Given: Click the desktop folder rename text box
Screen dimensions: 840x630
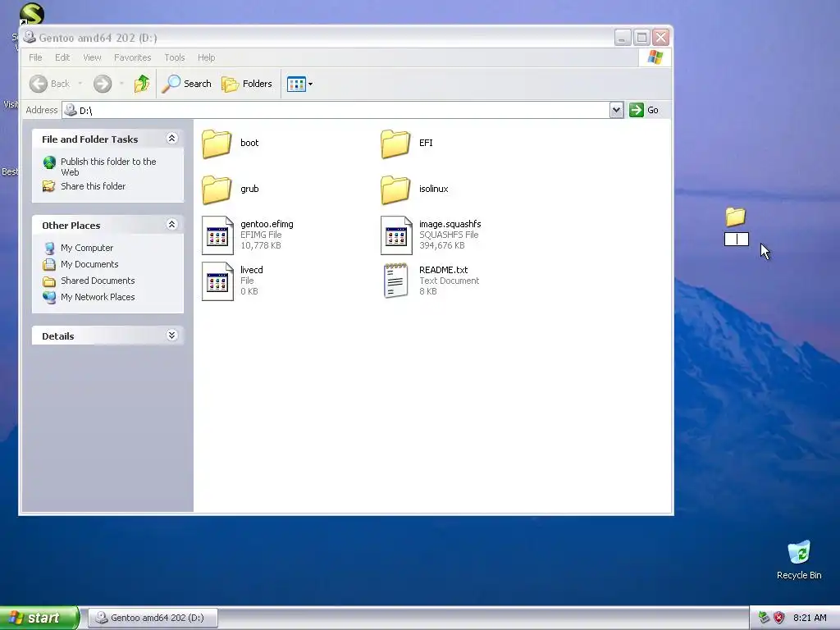Looking at the screenshot, I should pos(737,239).
